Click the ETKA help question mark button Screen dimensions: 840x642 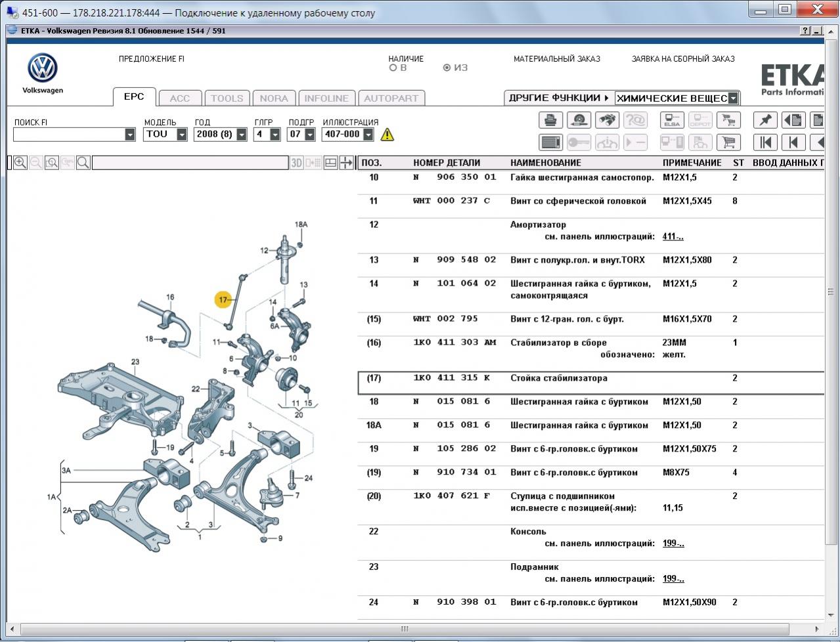pos(806,31)
